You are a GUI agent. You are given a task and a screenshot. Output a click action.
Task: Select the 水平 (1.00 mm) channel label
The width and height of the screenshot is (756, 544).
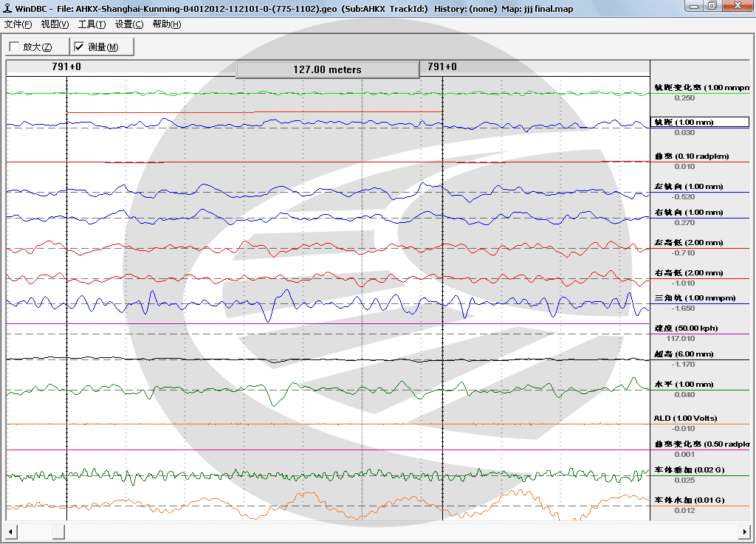point(684,385)
